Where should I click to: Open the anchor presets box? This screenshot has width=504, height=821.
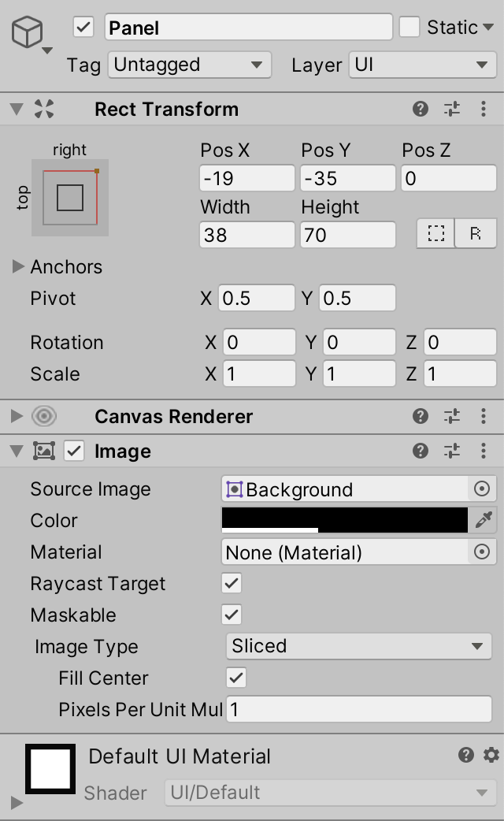(70, 197)
